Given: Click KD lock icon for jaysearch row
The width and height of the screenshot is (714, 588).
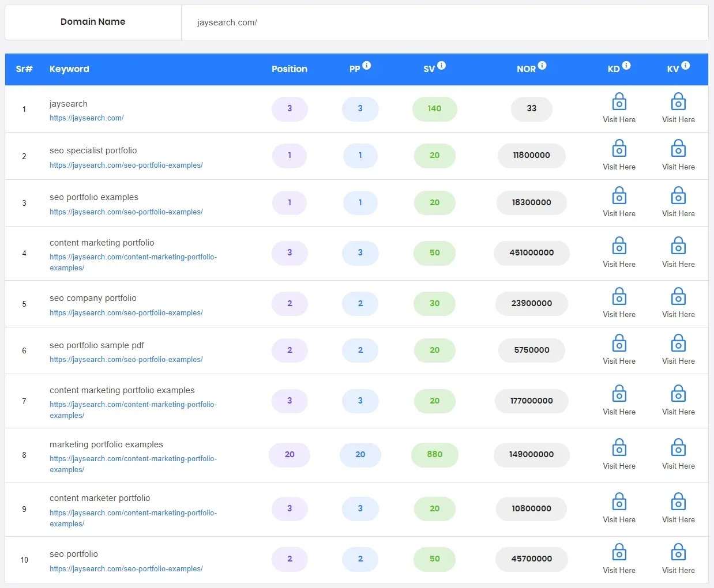Looking at the screenshot, I should (x=619, y=101).
